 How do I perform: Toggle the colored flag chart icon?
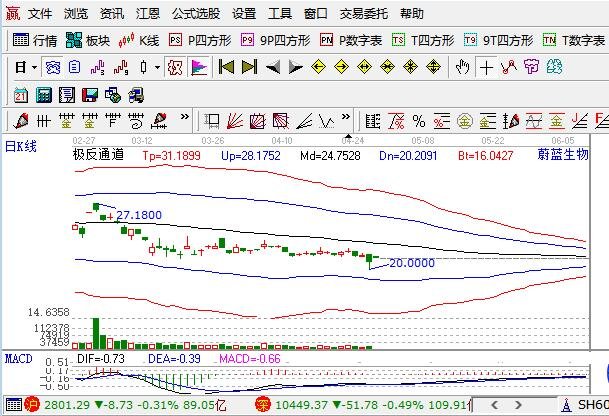[x=199, y=68]
